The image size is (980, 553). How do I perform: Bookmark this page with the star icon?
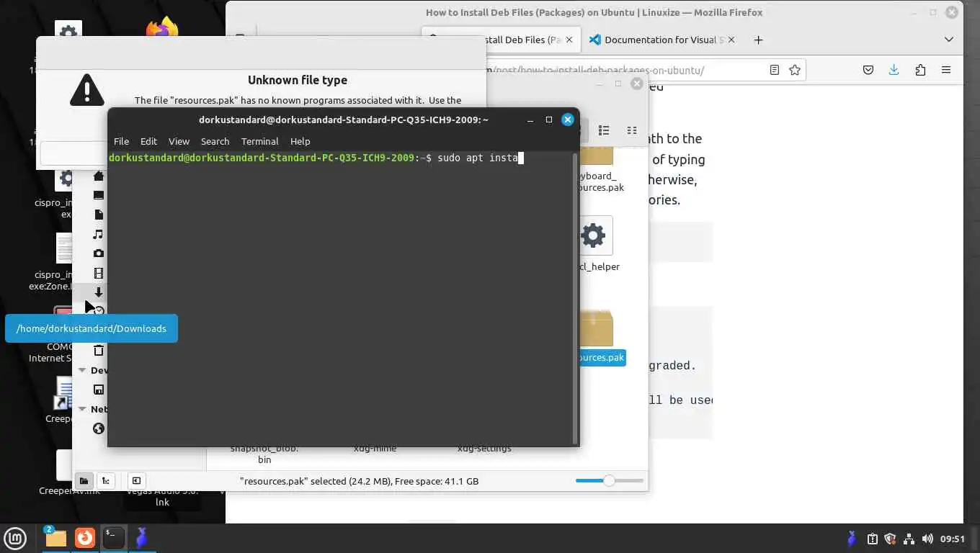pos(795,70)
